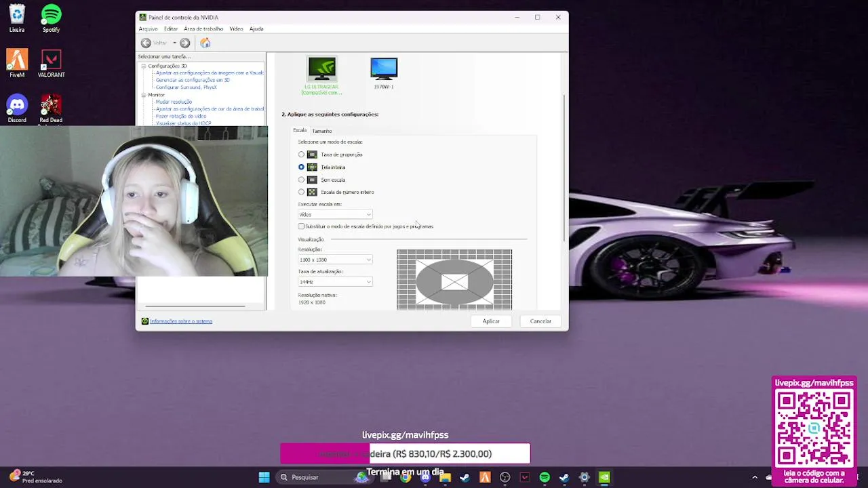Viewport: 868px width, 488px height.
Task: Enable Substituir o modo de escala checkbox
Action: tap(301, 226)
